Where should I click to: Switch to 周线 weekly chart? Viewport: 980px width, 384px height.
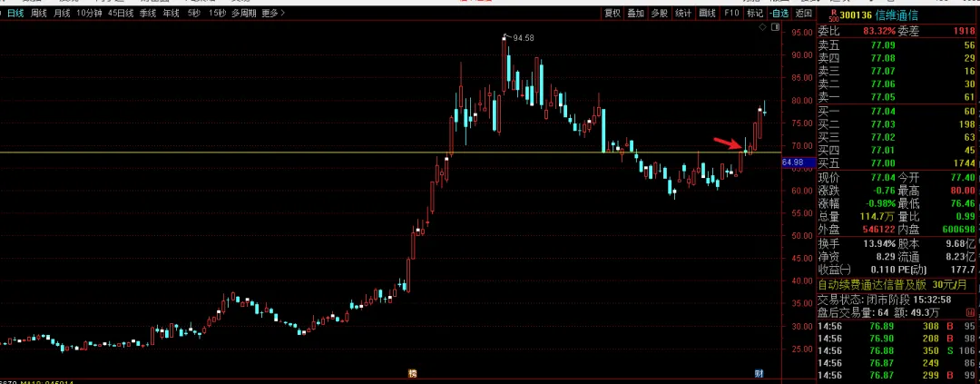(39, 13)
